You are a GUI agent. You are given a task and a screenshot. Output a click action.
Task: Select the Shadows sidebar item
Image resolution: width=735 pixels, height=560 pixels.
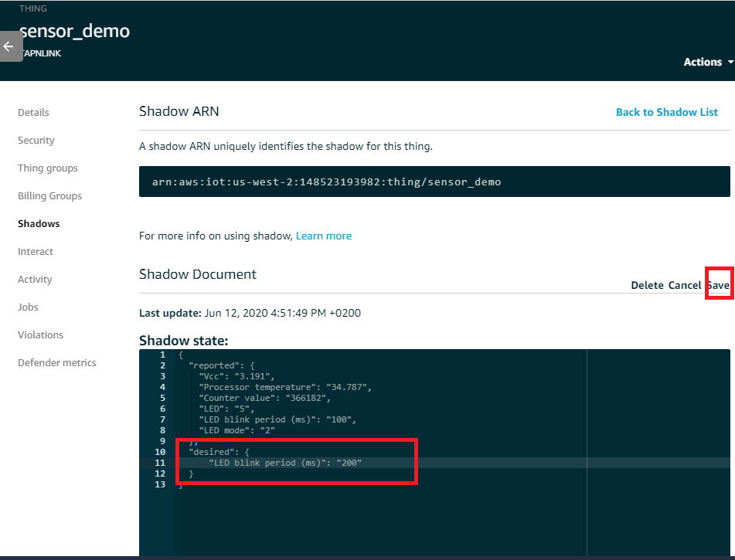point(39,223)
